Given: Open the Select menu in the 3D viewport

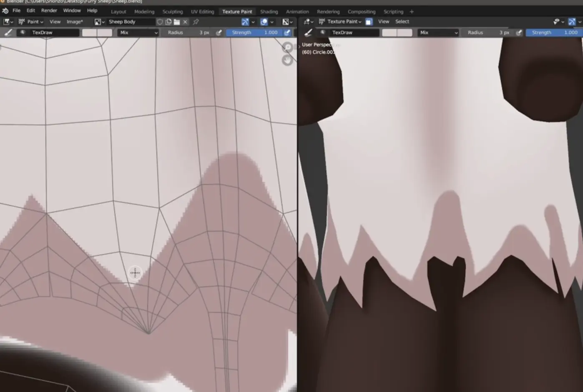Looking at the screenshot, I should (x=402, y=22).
